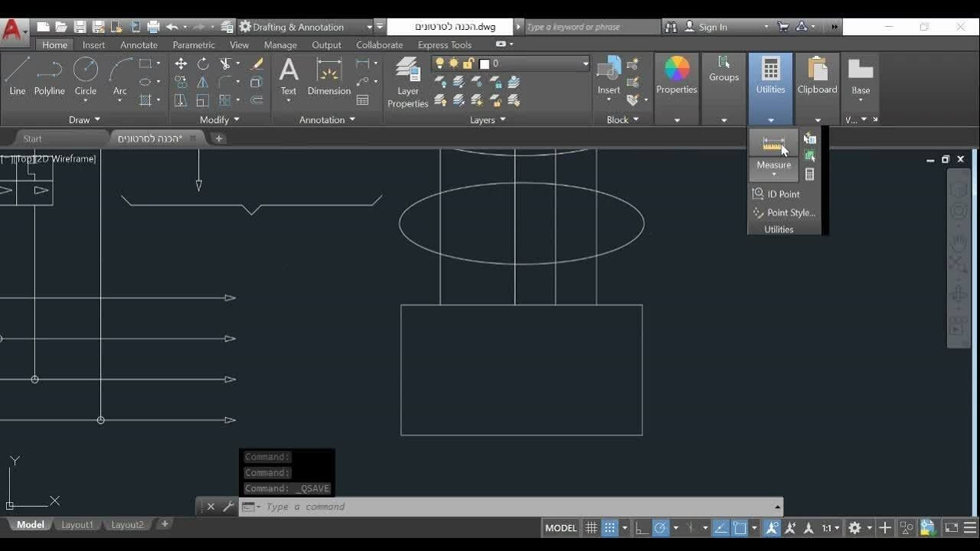Screen dimensions: 980x551
Task: Toggle object snap tracking
Action: coord(721,528)
